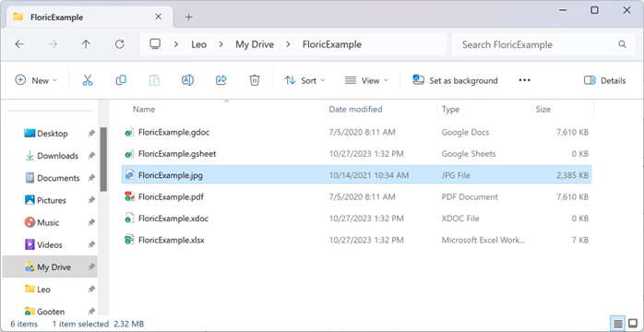Image resolution: width=644 pixels, height=332 pixels.
Task: Expand the Sort dropdown
Action: pos(304,80)
